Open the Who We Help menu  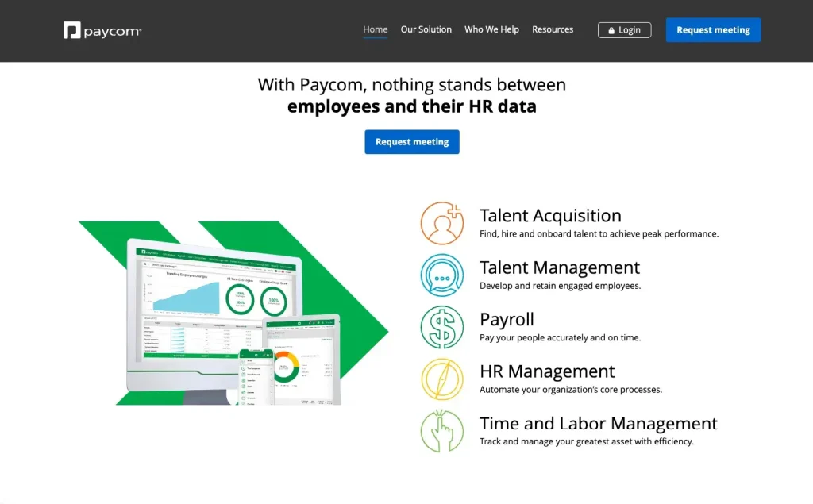(491, 29)
